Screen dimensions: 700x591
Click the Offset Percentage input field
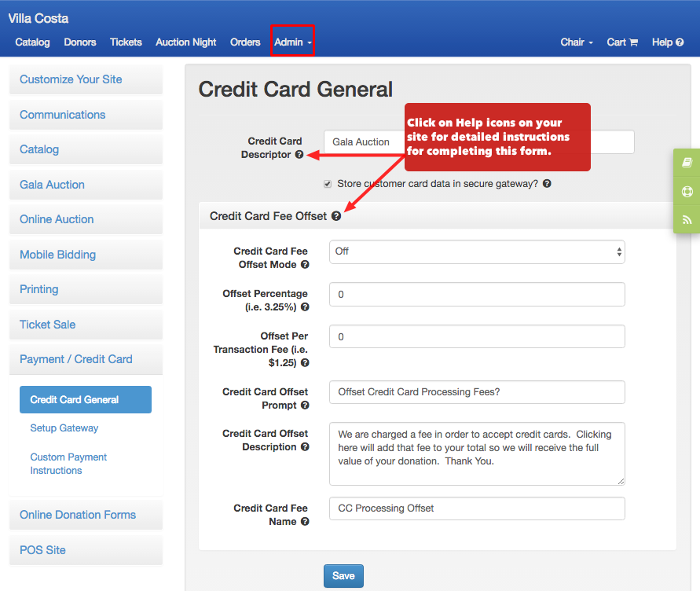click(477, 295)
